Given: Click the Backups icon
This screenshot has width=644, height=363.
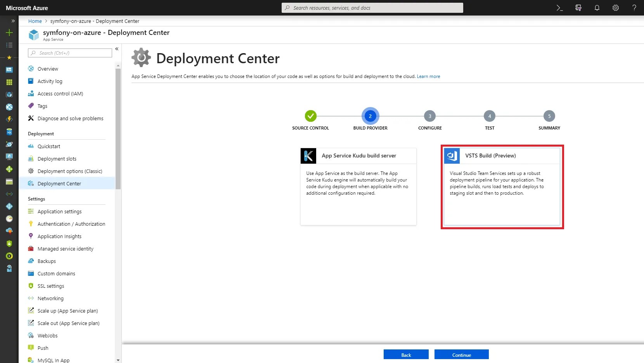Looking at the screenshot, I should click(x=31, y=261).
